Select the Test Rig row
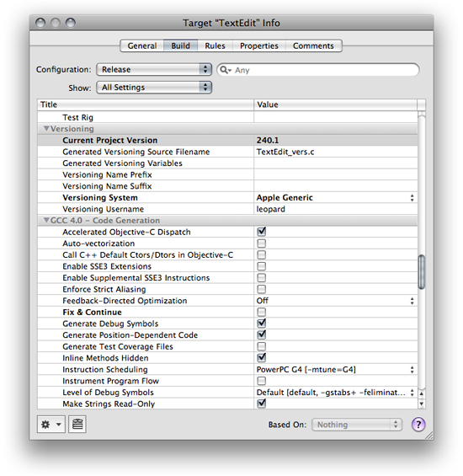463x476 pixels. tap(227, 117)
